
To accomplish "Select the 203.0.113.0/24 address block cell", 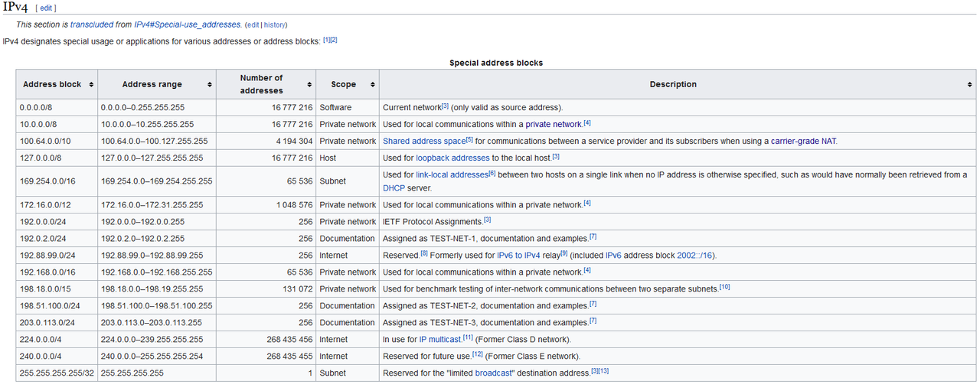I will point(57,324).
